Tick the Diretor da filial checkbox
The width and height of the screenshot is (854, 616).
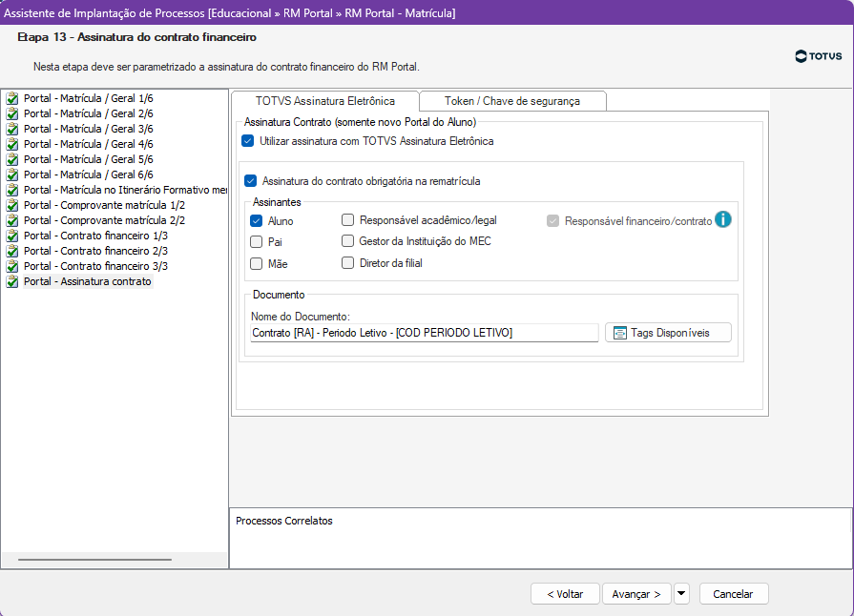347,263
